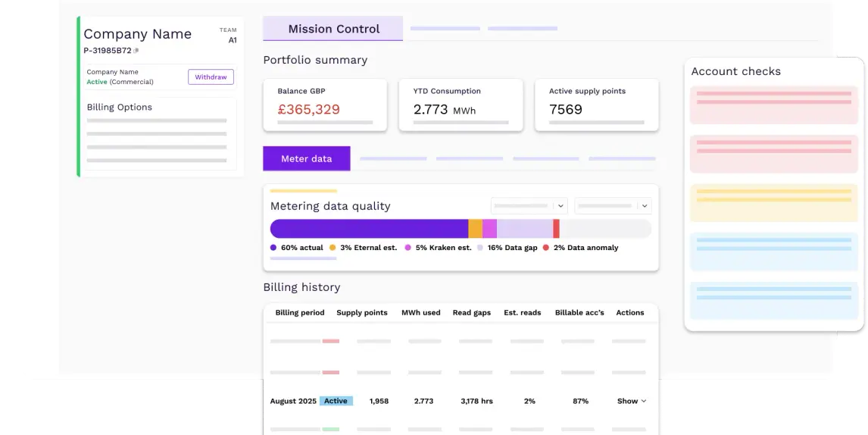Click the YTD Consumption card

tap(461, 105)
